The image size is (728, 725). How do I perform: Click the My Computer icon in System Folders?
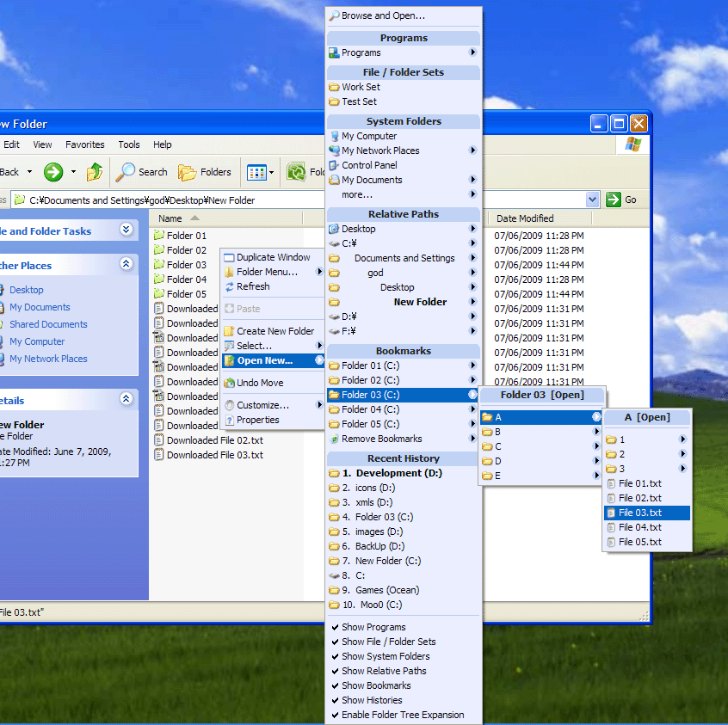[334, 136]
